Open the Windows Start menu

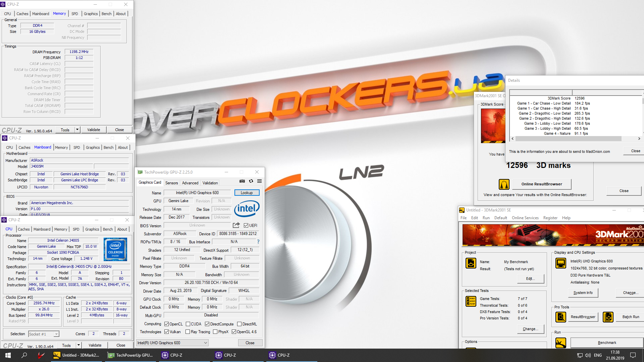[x=8, y=355]
